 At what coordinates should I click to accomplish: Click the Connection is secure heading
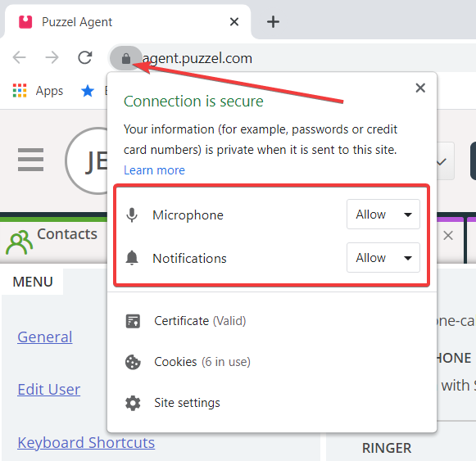click(x=193, y=101)
